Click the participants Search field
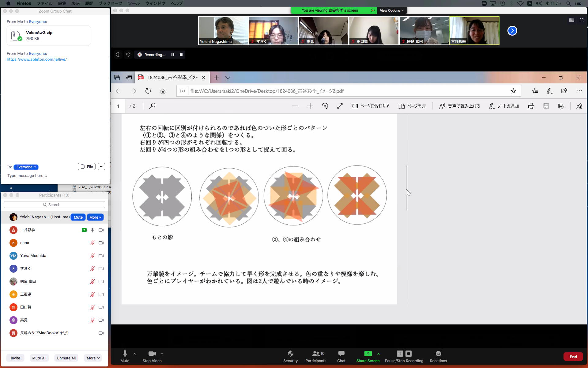 (55, 205)
